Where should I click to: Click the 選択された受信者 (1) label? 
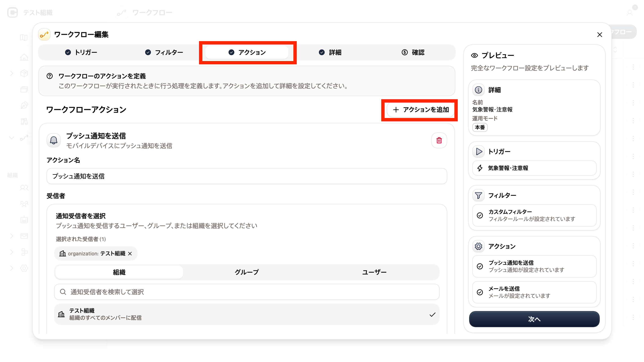tap(81, 239)
